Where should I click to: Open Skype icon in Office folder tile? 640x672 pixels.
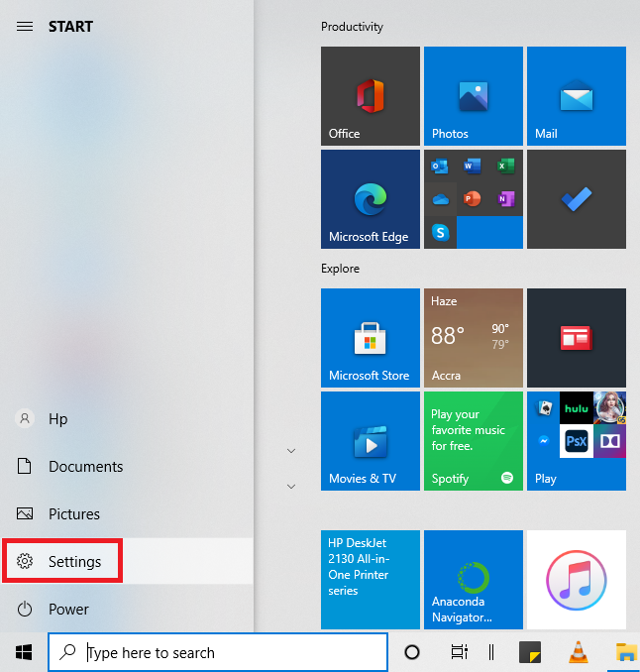[x=441, y=232]
